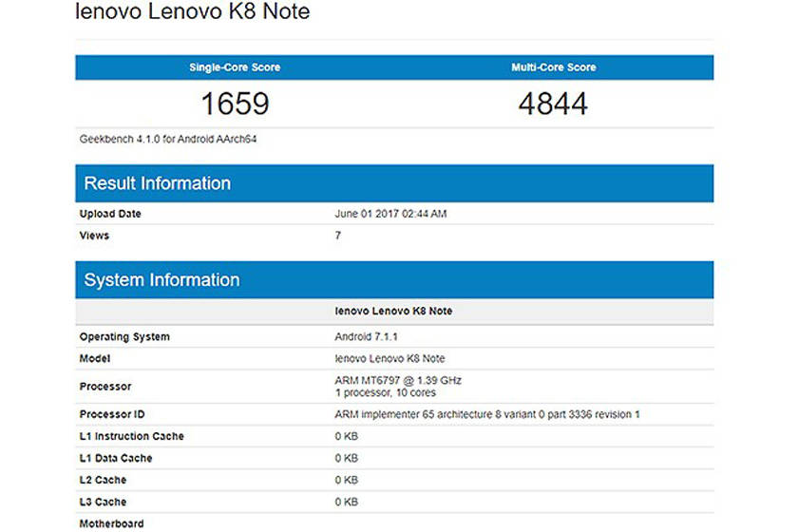
Task: Select the 'Upload Date' row label
Action: point(110,214)
